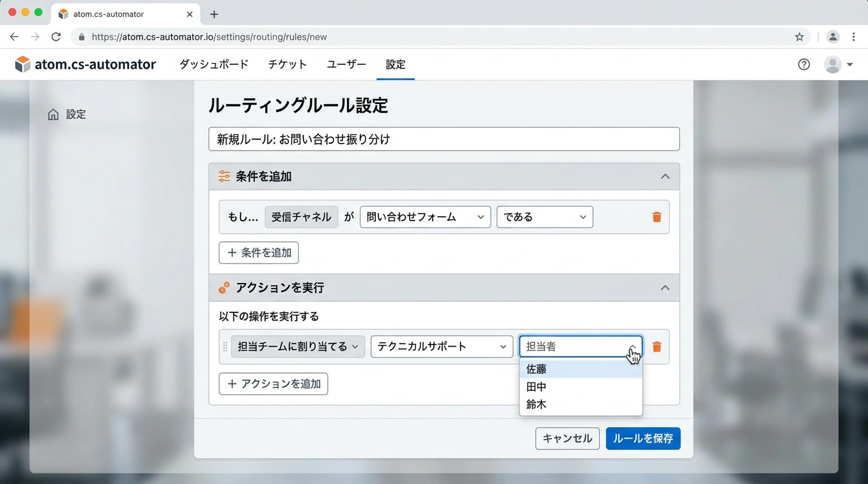
Task: Collapse the アクションを実行 section
Action: [665, 287]
